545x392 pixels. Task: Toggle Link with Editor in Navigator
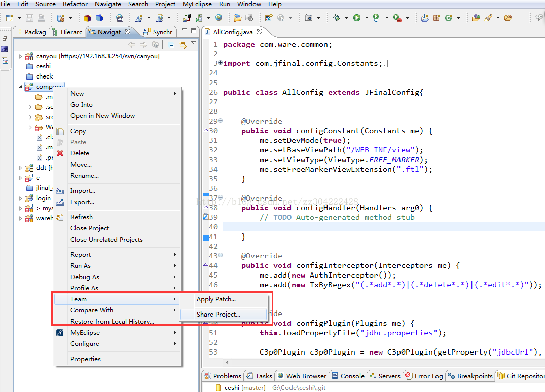pos(182,45)
